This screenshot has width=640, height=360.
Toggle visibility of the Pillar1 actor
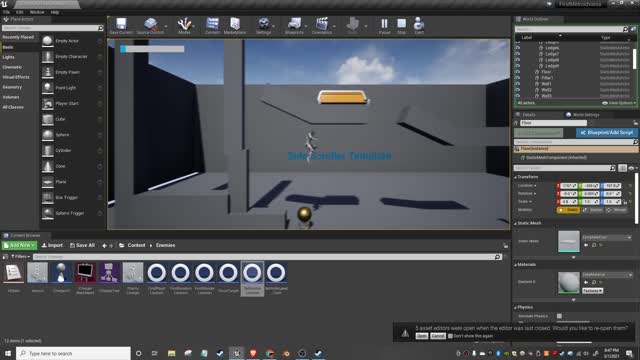click(518, 78)
